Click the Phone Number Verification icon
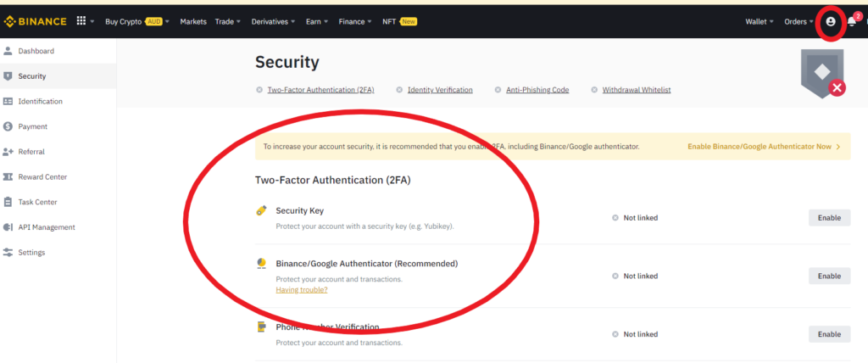The width and height of the screenshot is (868, 363). tap(261, 327)
